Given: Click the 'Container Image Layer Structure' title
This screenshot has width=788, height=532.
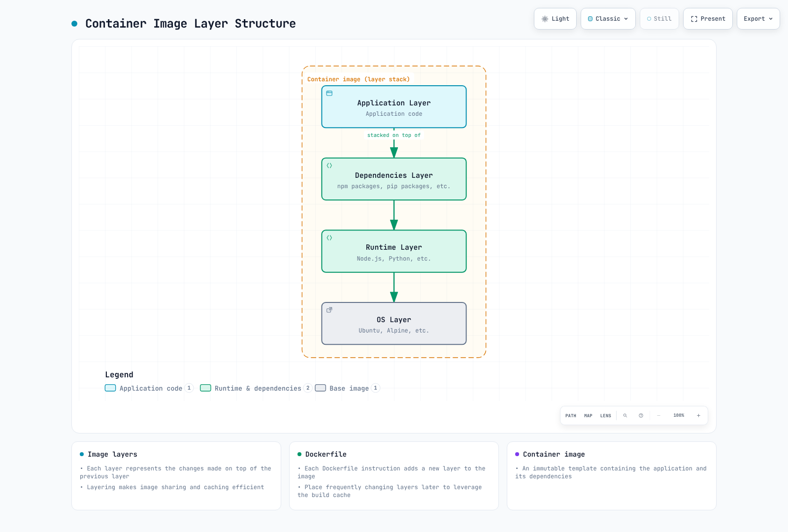Looking at the screenshot, I should (x=191, y=24).
